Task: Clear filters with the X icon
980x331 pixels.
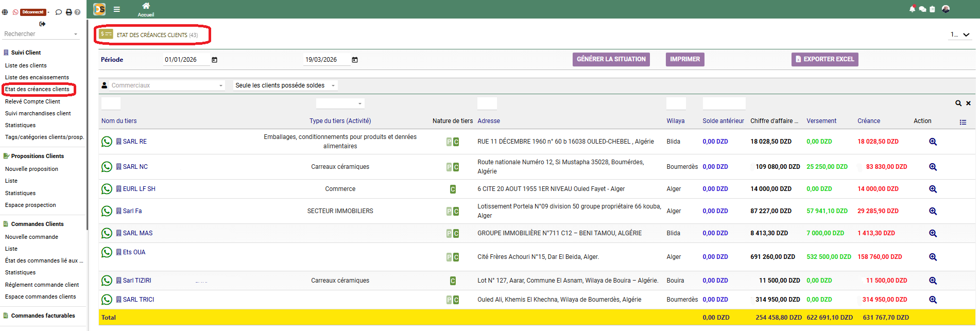Action: 968,103
